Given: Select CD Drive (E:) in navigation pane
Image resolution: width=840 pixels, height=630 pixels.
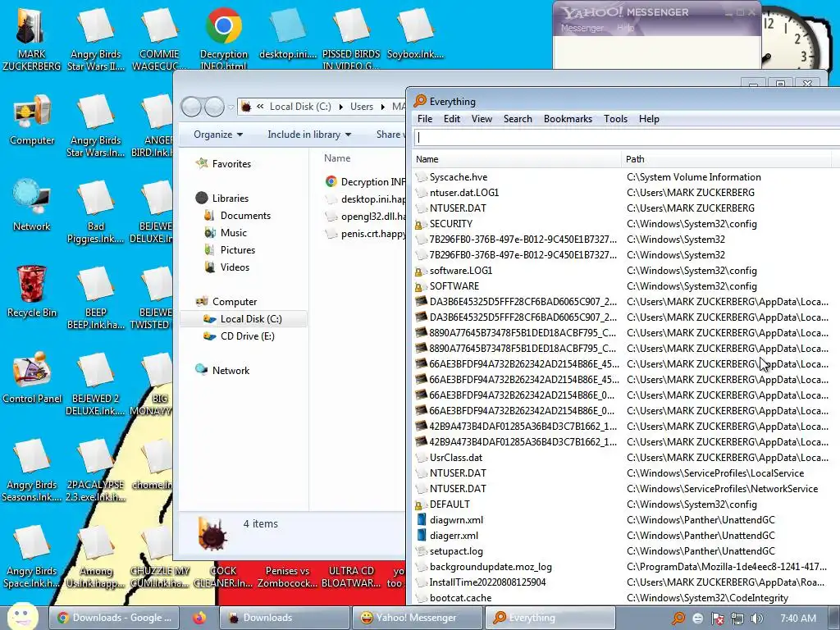Looking at the screenshot, I should [247, 336].
